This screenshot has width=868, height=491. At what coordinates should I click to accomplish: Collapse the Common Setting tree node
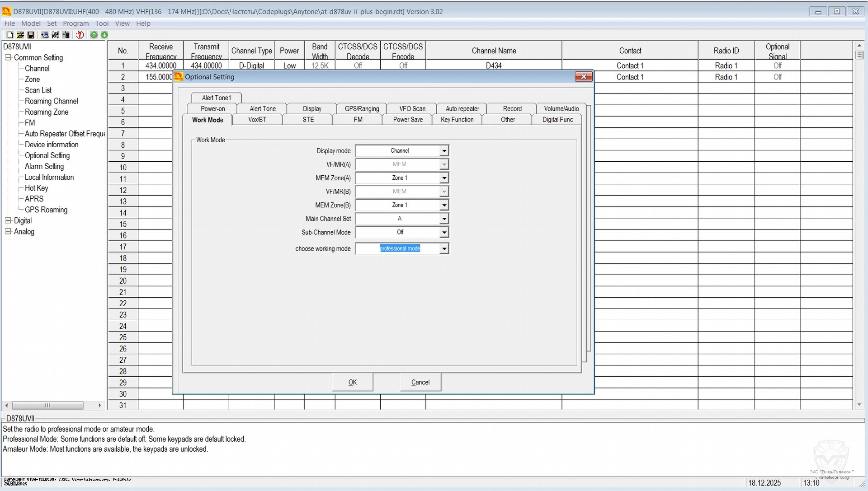[x=8, y=57]
